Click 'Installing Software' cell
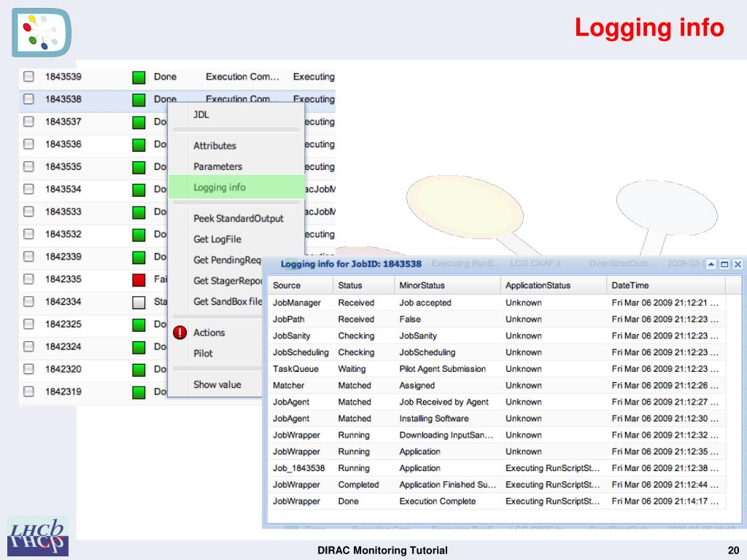The height and width of the screenshot is (560, 747). click(434, 418)
